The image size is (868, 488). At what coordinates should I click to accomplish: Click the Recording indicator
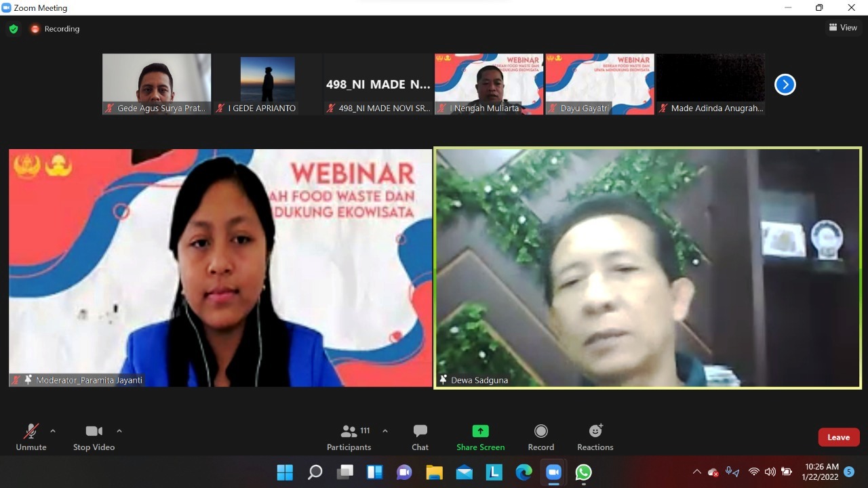click(55, 29)
